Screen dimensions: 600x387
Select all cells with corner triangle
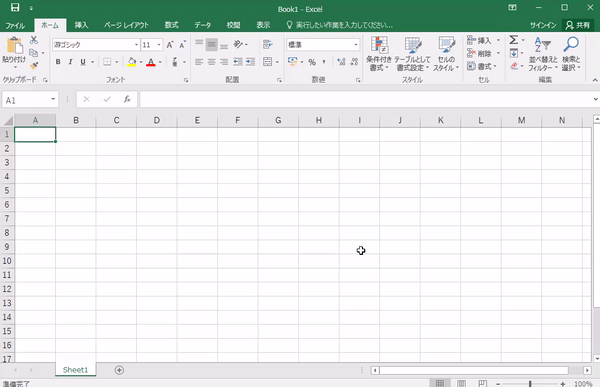click(8, 121)
